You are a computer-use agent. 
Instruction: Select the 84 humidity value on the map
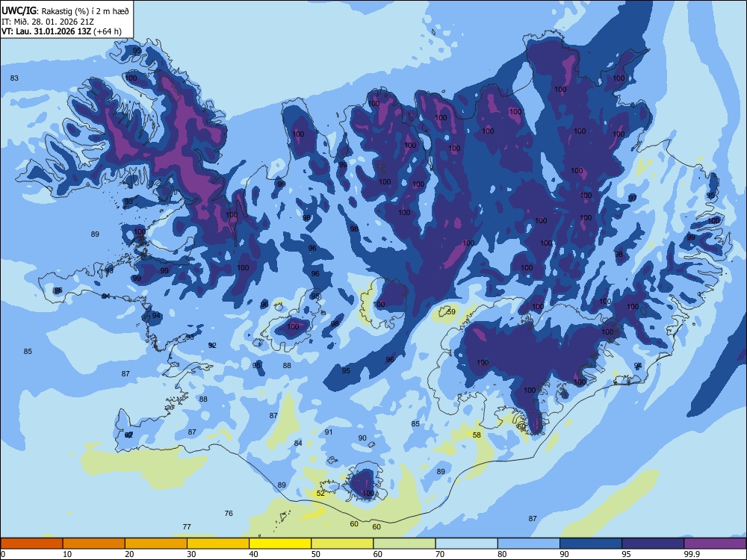click(298, 444)
